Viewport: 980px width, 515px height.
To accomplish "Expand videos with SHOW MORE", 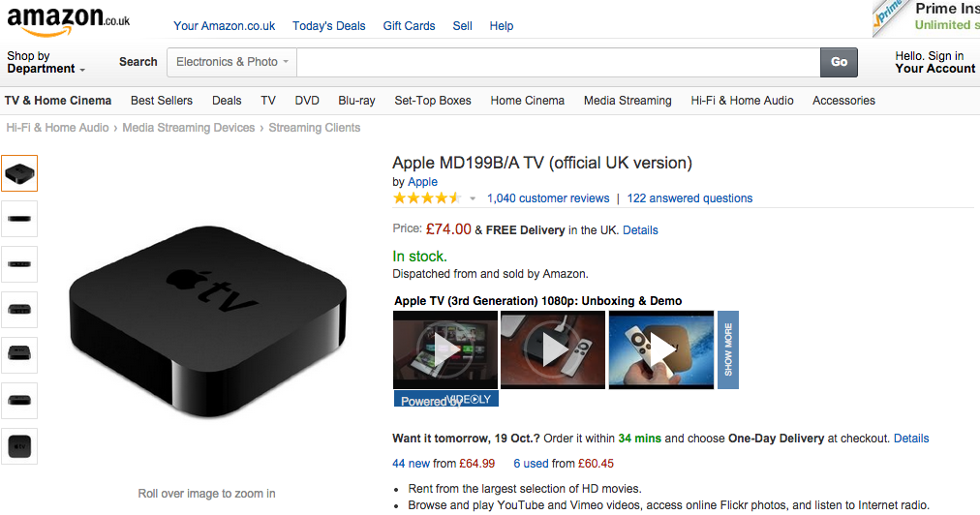I will tap(728, 349).
